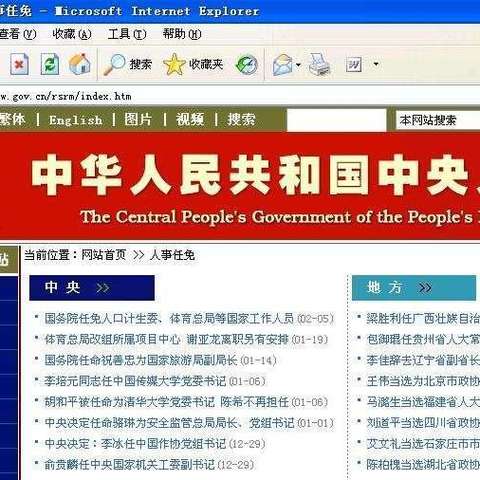Viewport: 480px width, 480px height.
Task: Expand the Edit icon dropdown arrow
Action: pos(376,64)
